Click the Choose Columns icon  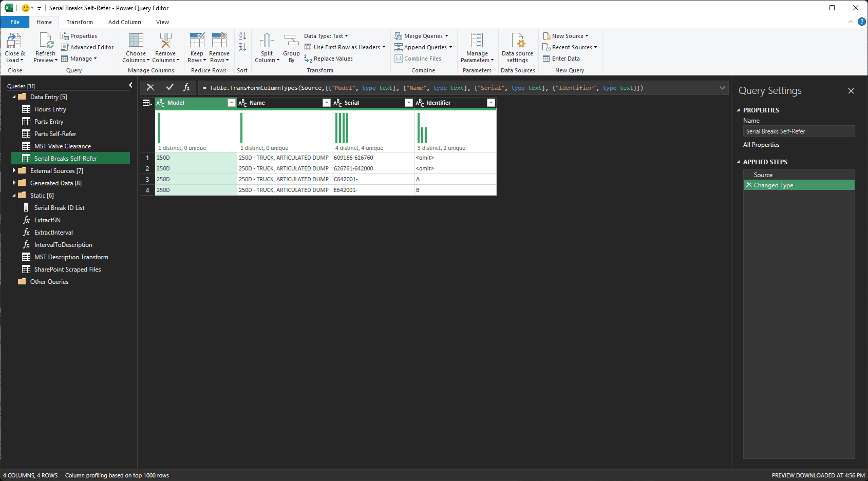click(136, 41)
